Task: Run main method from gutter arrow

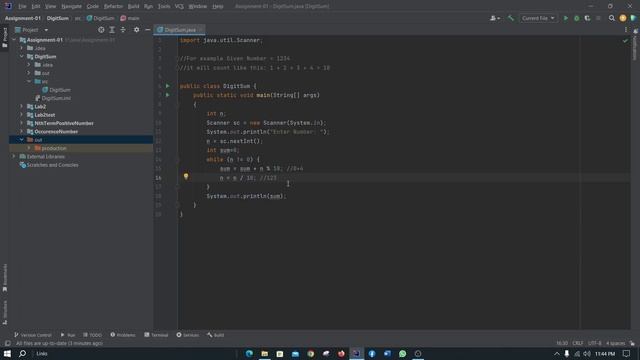Action: coord(167,95)
